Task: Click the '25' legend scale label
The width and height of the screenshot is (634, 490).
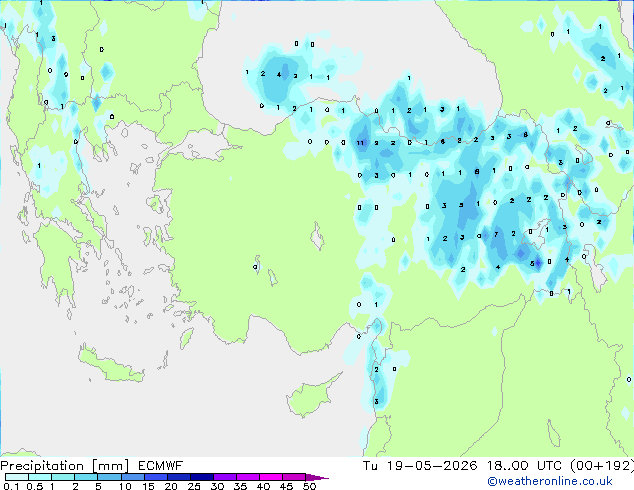Action: (194, 486)
